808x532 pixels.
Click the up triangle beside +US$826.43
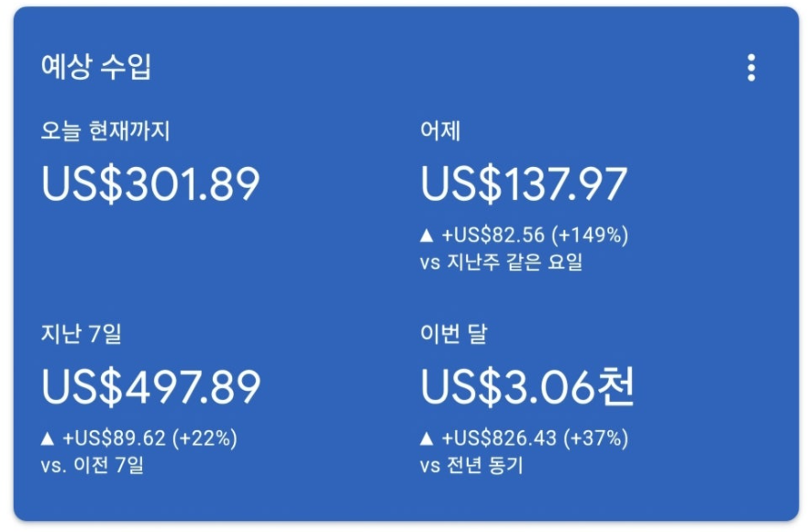point(426,438)
